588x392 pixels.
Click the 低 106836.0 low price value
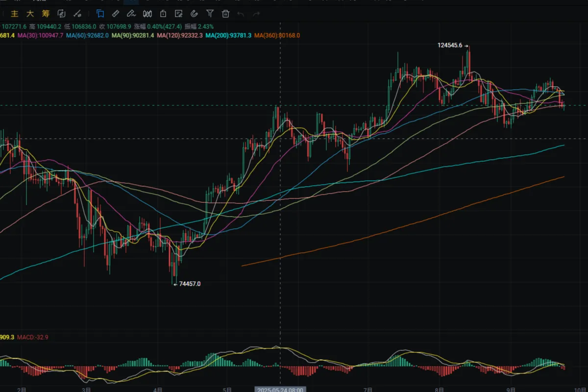pos(80,26)
